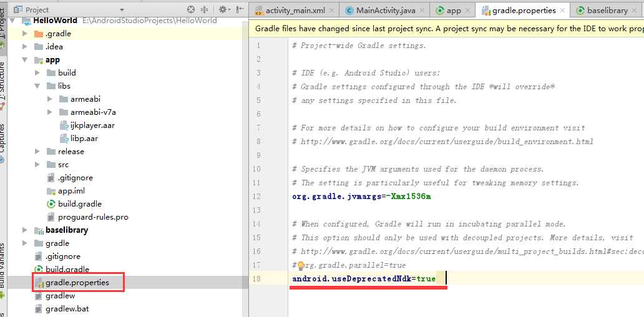Screen dimensions: 644x317
Task: Expand the armeabi-v7a folder
Action: click(50, 112)
